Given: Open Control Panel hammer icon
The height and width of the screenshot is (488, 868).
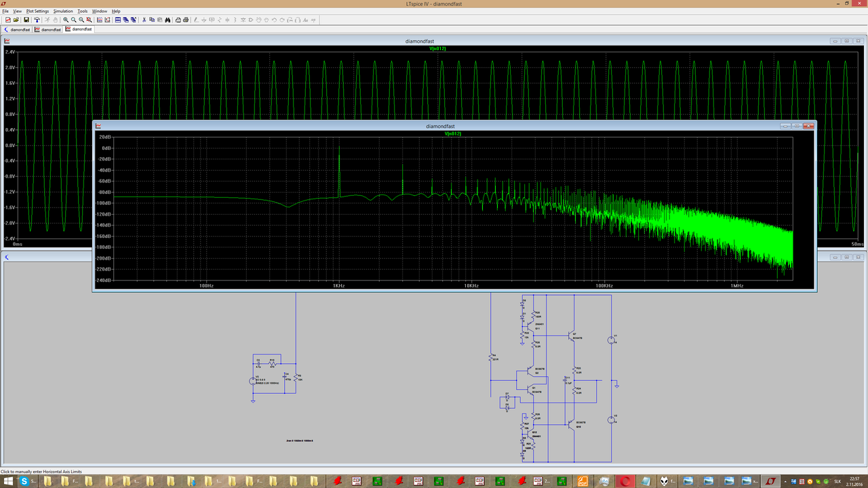Looking at the screenshot, I should click(37, 20).
